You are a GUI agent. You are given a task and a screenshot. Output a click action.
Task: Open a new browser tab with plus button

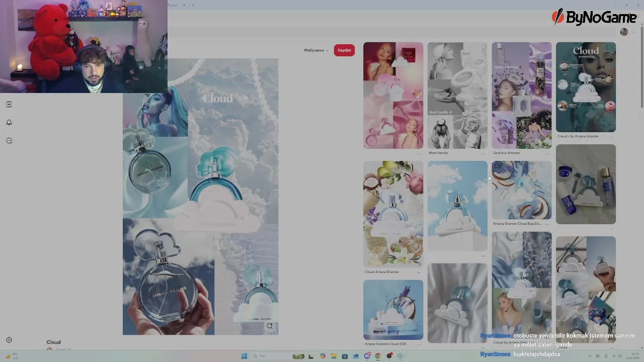[x=193, y=5]
